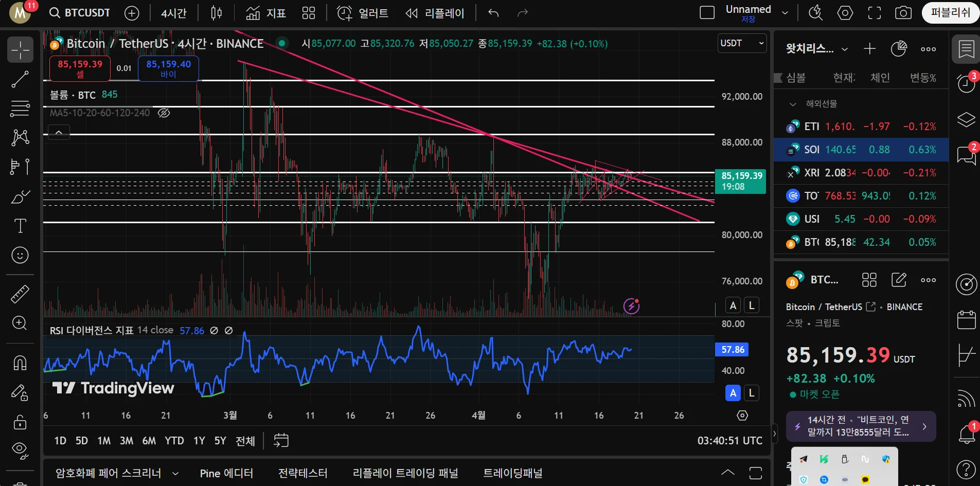Open the Fibonacci and horizontal lines tool
Screen dimensions: 980x486
(x=20, y=109)
